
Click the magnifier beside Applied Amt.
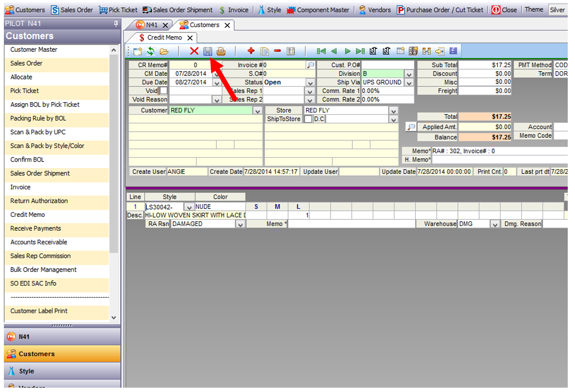click(411, 127)
